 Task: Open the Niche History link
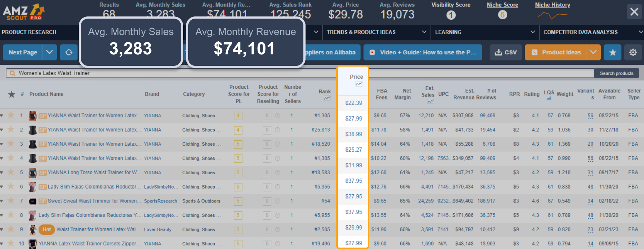[x=552, y=5]
